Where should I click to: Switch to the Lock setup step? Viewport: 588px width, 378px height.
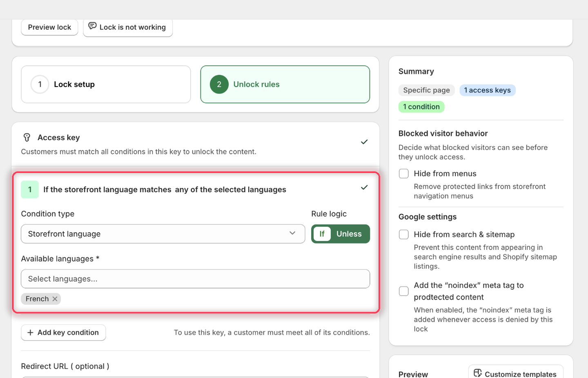pyautogui.click(x=106, y=84)
